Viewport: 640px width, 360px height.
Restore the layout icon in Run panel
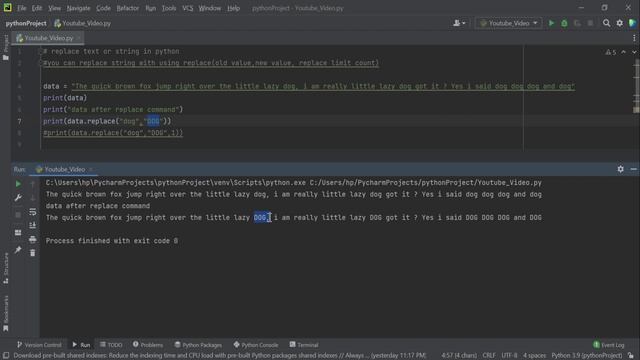(x=18, y=232)
